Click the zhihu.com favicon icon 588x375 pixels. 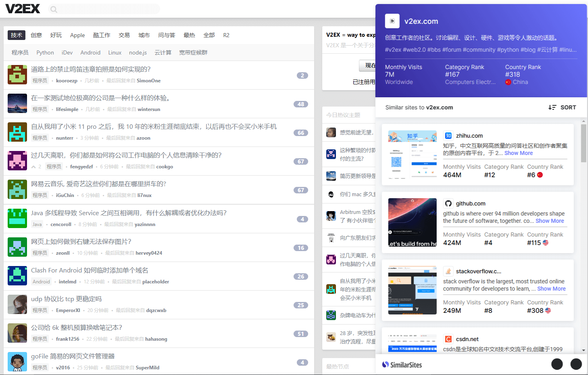tap(448, 136)
